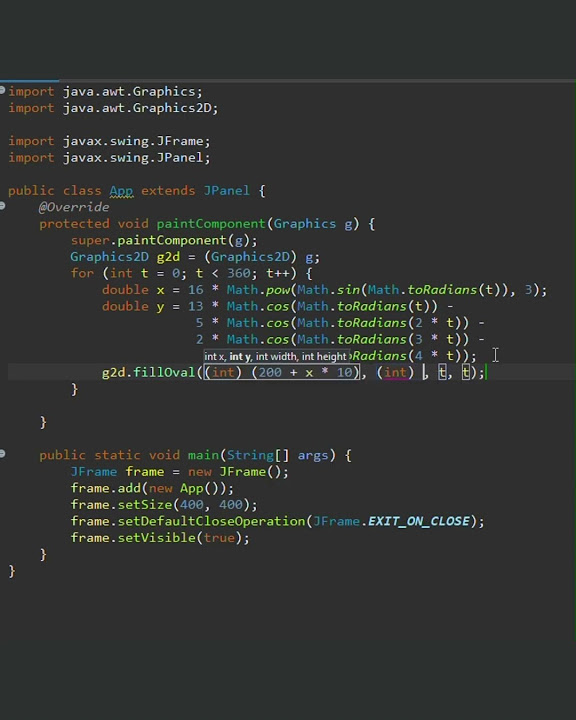Collapse the @Override paintComponent fold marker

2,206
